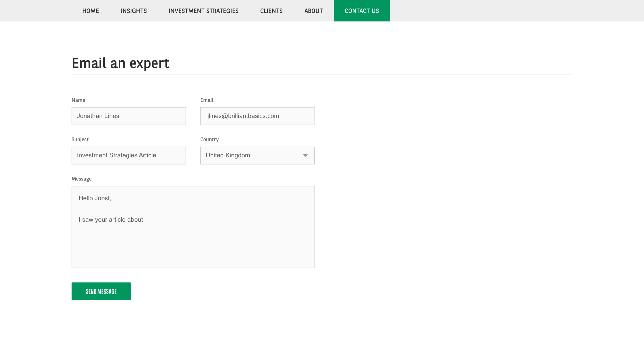Select the Name input field

click(129, 116)
